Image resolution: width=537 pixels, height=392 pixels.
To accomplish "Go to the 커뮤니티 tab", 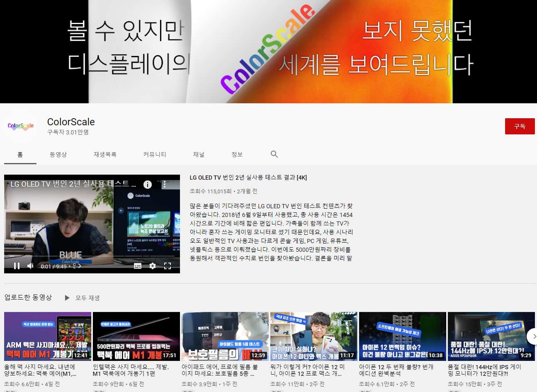I will pyautogui.click(x=155, y=154).
